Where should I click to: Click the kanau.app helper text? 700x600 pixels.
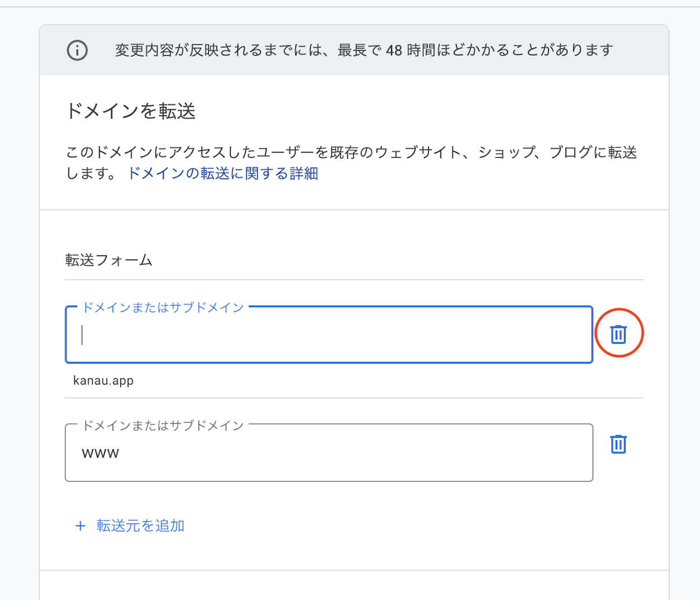click(104, 380)
